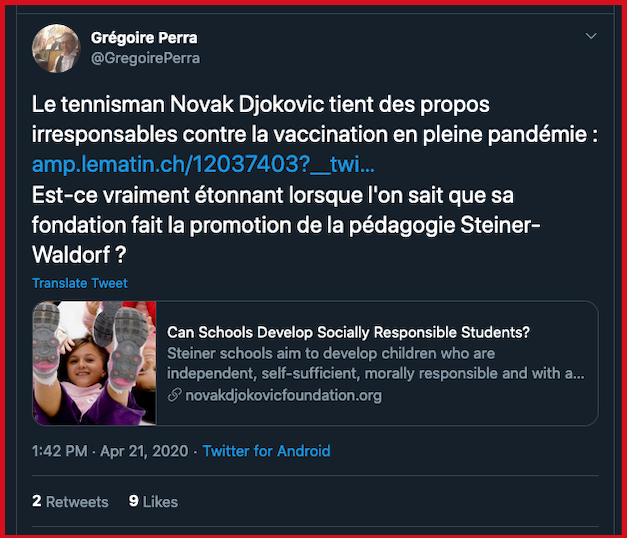The height and width of the screenshot is (538, 627).
Task: Open the Twitter for Android source link
Action: [x=266, y=451]
